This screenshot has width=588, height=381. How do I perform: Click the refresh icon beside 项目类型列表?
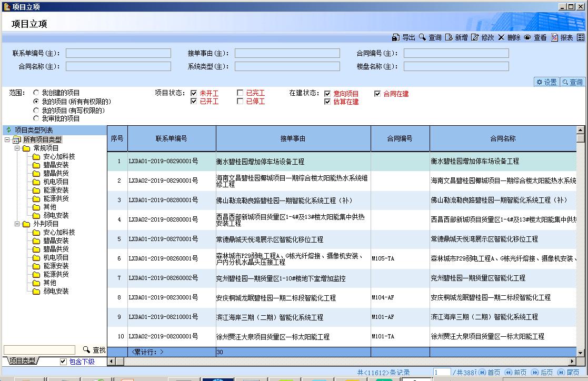point(8,130)
